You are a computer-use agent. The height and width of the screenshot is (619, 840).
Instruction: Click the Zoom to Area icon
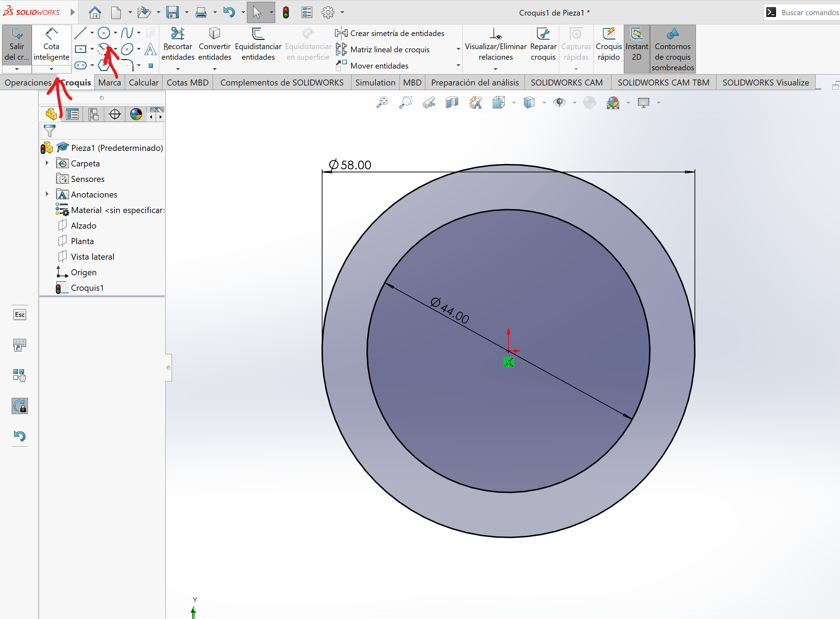(406, 102)
